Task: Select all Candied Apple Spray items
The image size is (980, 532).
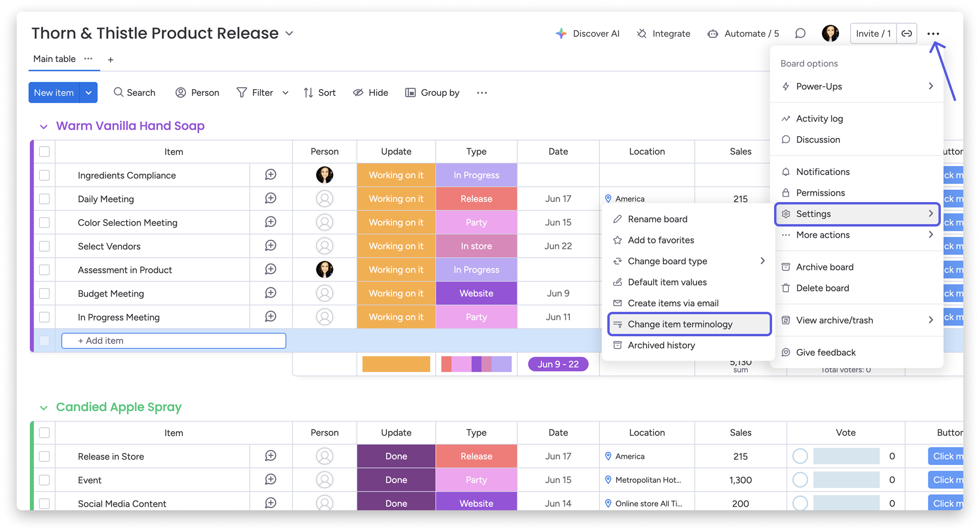Action: pyautogui.click(x=44, y=432)
